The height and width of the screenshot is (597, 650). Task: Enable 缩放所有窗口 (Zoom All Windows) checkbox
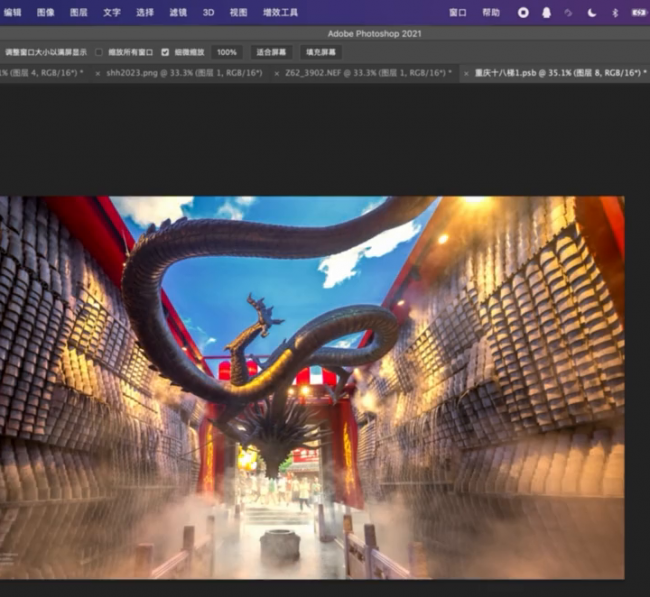tap(99, 52)
